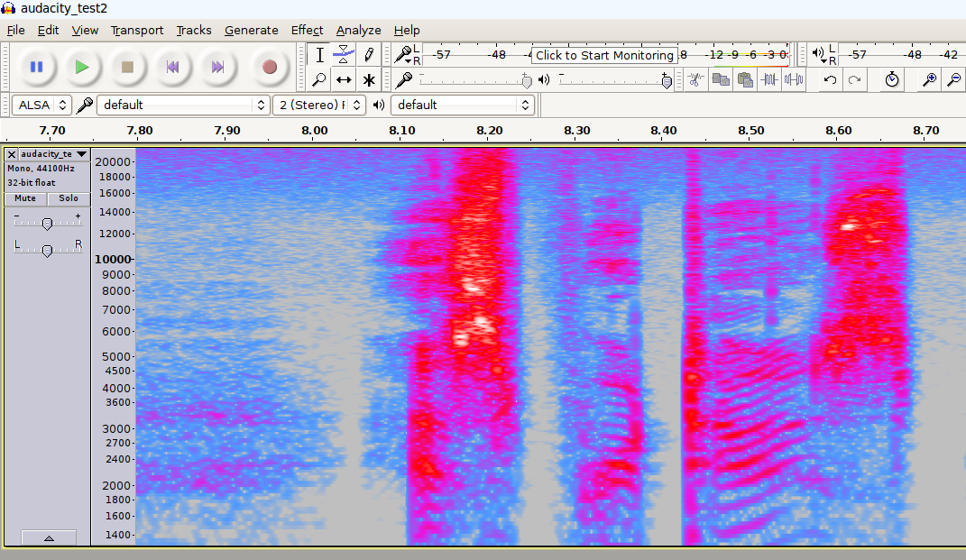The height and width of the screenshot is (560, 966).
Task: Start playback with the Play button
Action: [82, 67]
